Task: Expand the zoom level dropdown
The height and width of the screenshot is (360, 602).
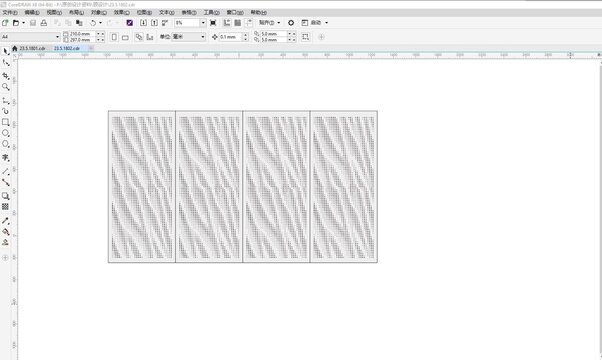Action: tap(203, 23)
